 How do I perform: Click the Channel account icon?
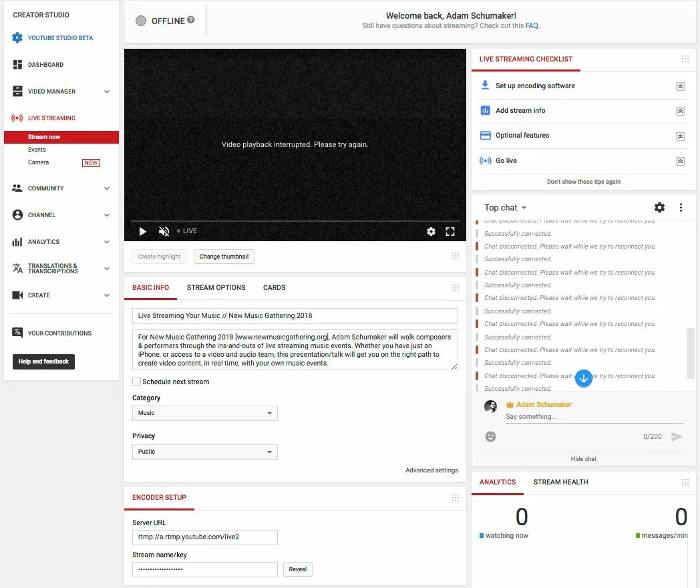click(x=17, y=214)
